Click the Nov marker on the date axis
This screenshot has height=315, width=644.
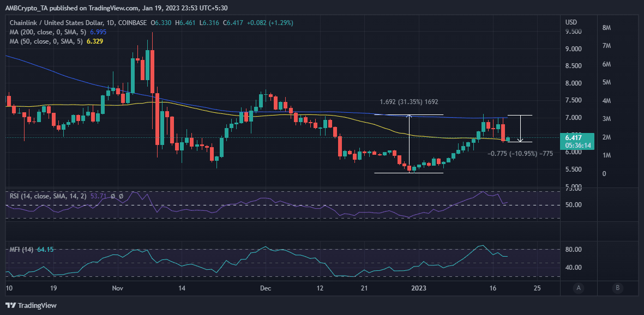pyautogui.click(x=118, y=288)
